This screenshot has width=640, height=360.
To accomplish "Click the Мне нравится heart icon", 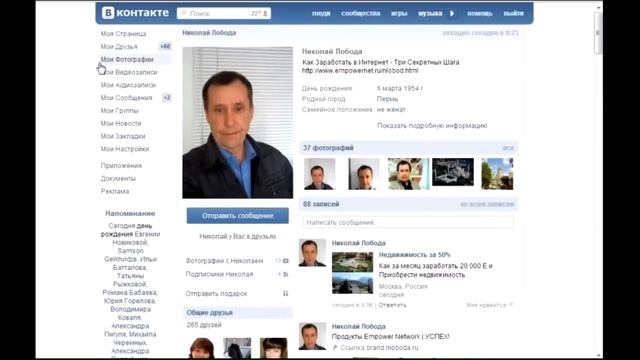I will (511, 305).
